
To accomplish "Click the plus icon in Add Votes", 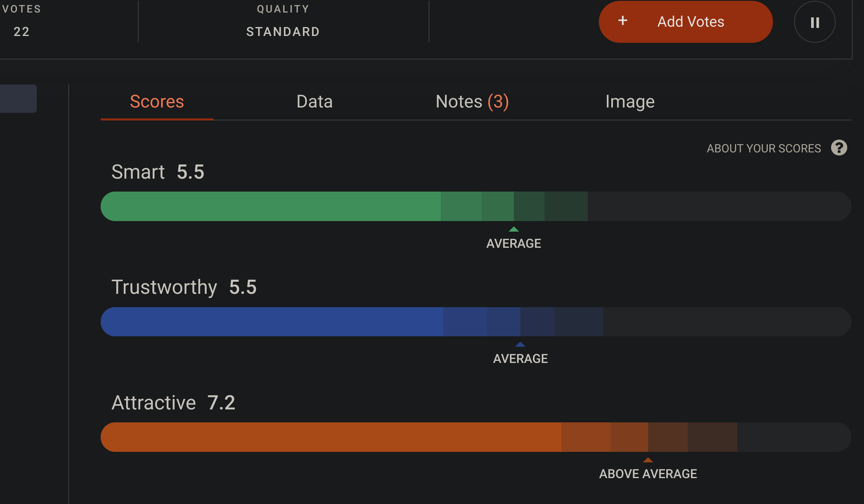I will click(x=623, y=21).
